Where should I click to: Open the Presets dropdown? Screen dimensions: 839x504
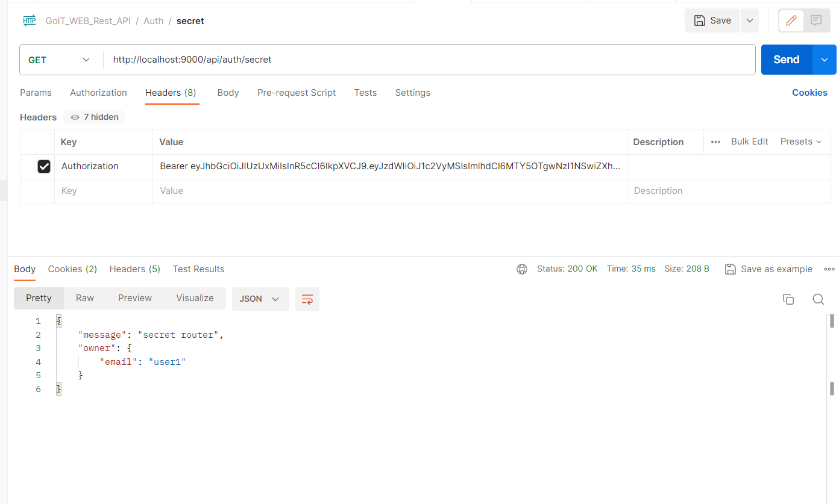(x=801, y=142)
